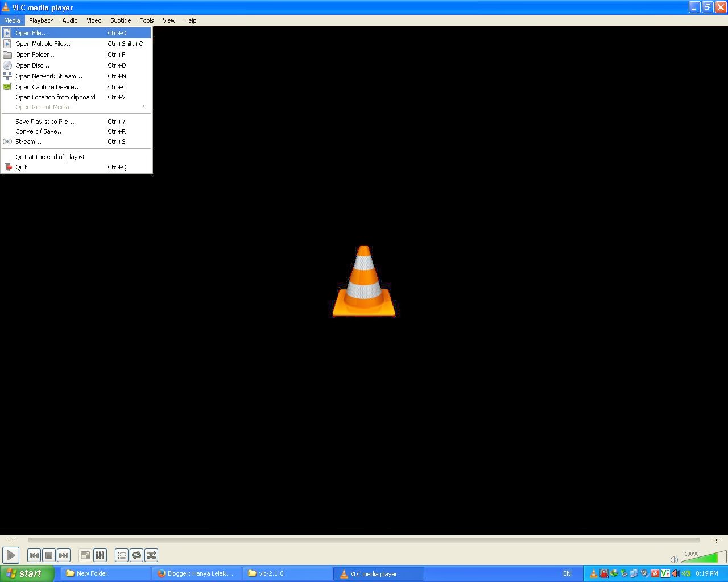
Task: Open the Video menu
Action: coord(94,20)
